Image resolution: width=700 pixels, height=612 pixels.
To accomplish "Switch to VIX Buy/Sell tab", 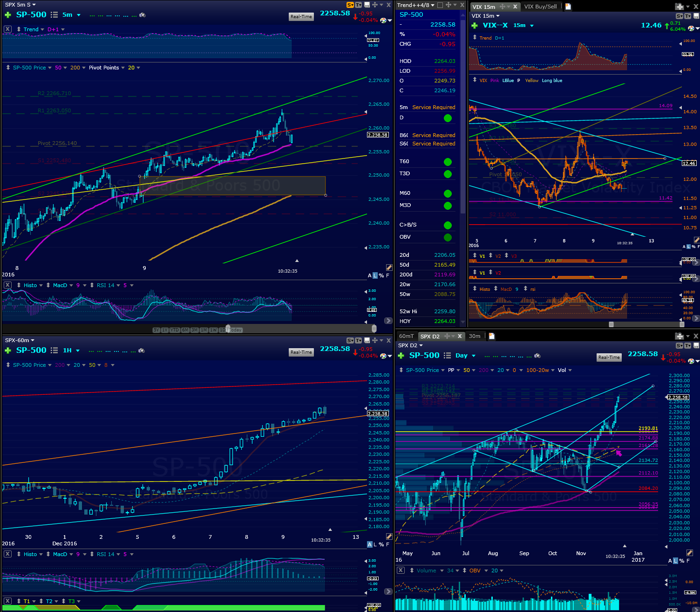I will (540, 7).
